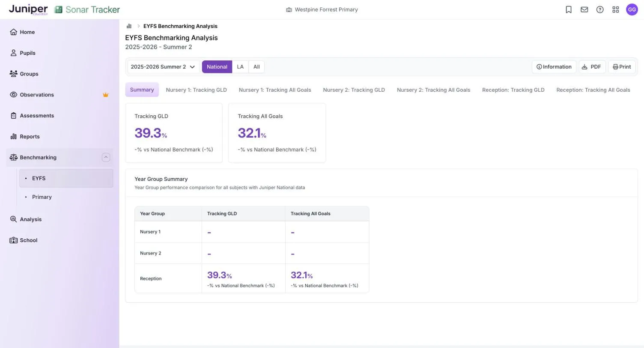Export the analysis as PDF

[592, 67]
